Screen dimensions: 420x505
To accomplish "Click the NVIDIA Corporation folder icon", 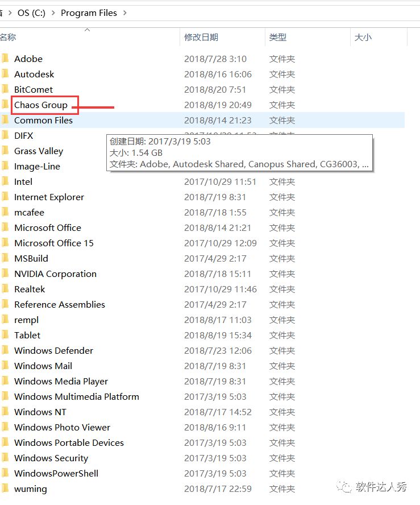I will 5,274.
